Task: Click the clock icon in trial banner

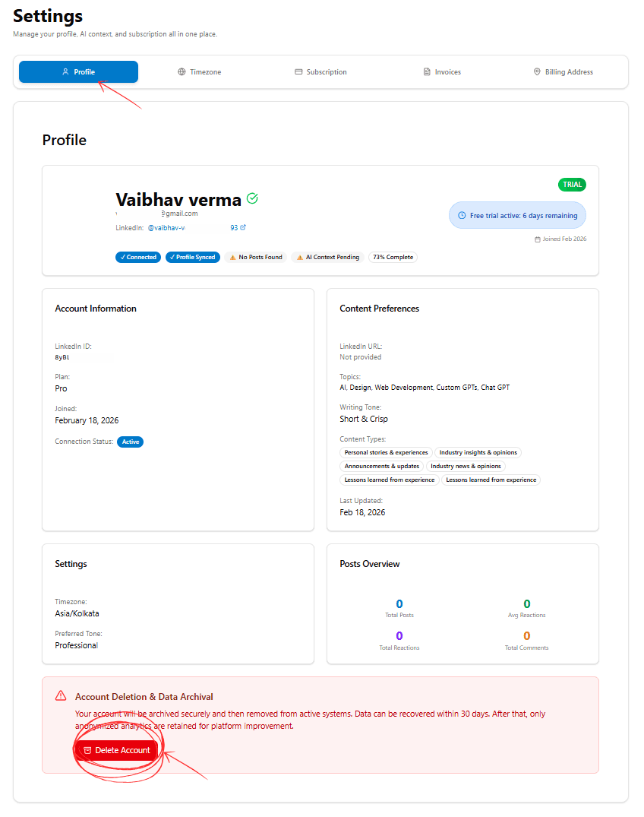Action: (462, 216)
